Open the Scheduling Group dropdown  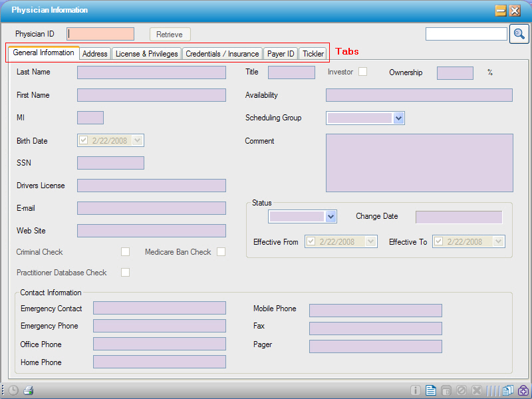[x=398, y=118]
